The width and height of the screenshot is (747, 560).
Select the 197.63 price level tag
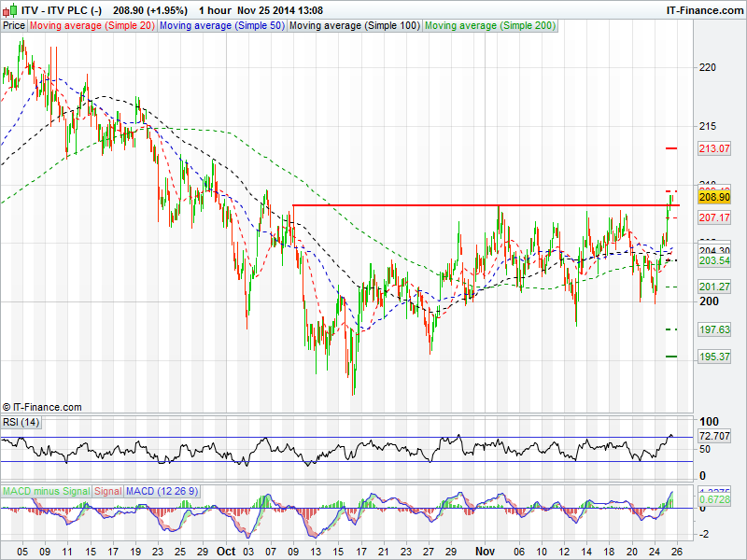(x=713, y=330)
